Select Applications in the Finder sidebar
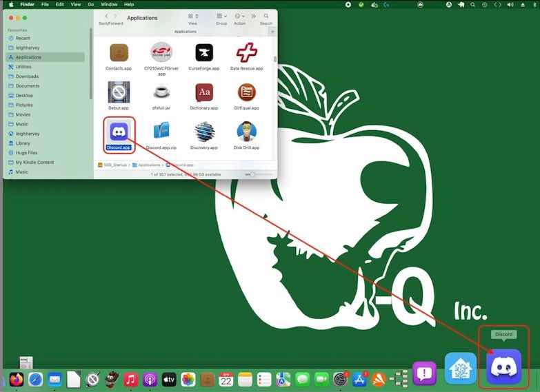 pos(46,57)
